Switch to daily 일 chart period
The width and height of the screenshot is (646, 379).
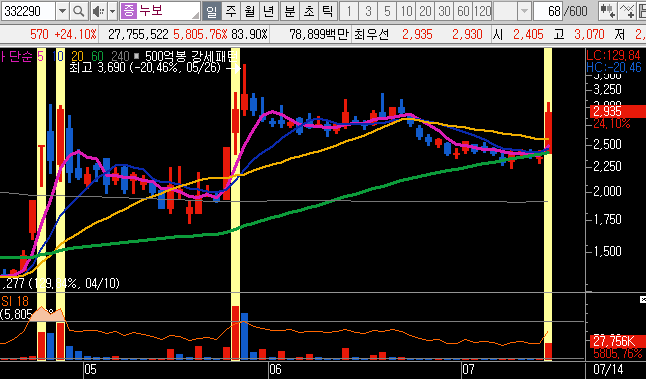(211, 11)
